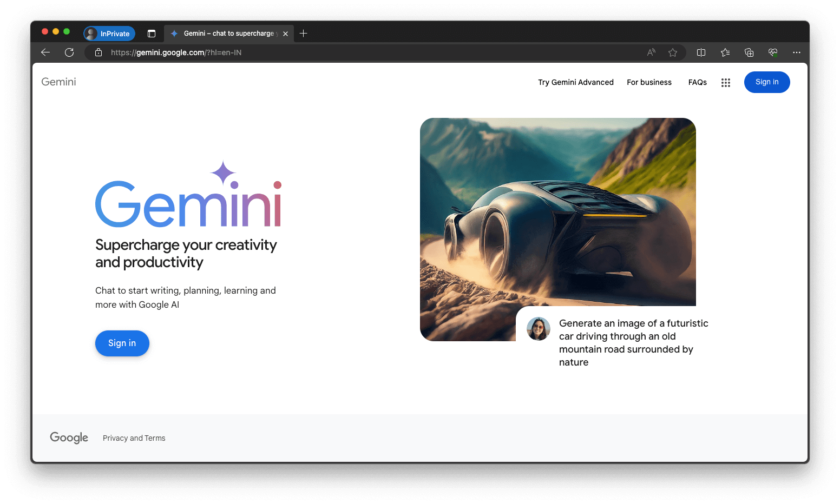The width and height of the screenshot is (840, 504).
Task: Click the InPrivate profile badge
Action: click(109, 33)
